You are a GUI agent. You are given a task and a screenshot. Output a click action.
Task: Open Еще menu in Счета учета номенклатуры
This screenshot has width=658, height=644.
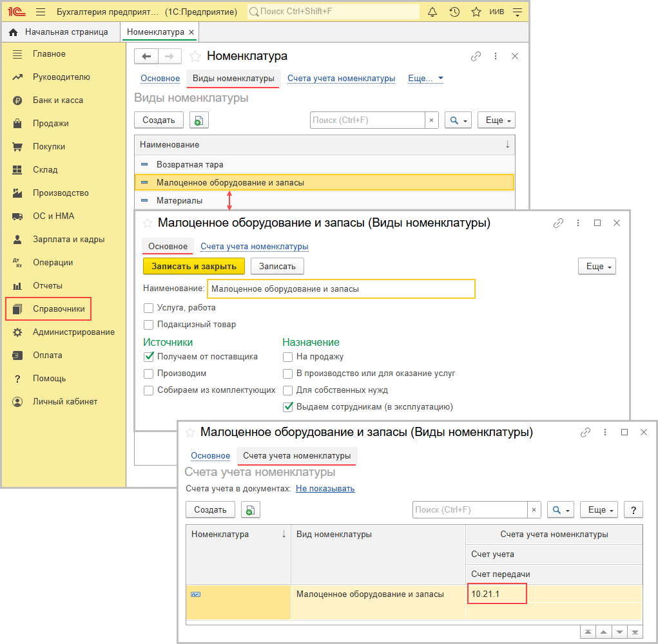click(x=599, y=510)
